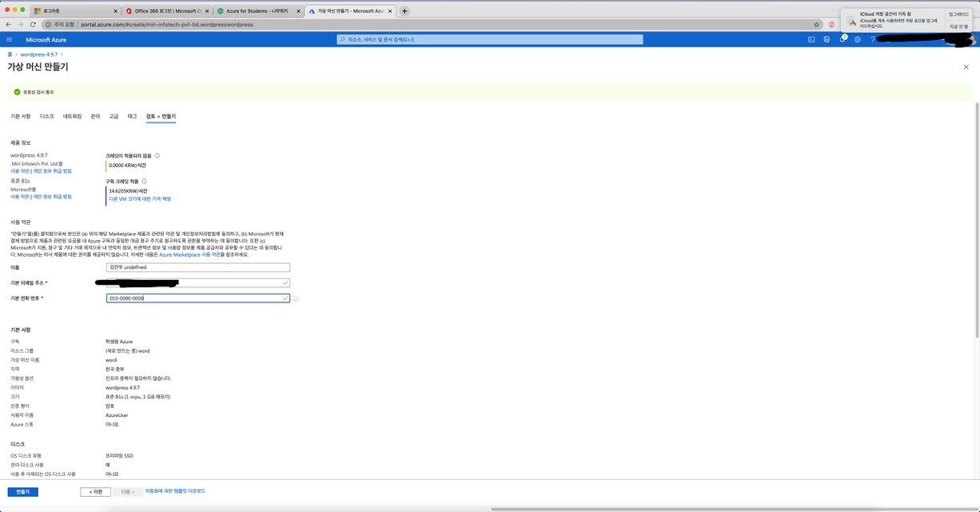Click the 0.0000 KRW/시간 price text
This screenshot has width=980, height=512.
coord(128,166)
